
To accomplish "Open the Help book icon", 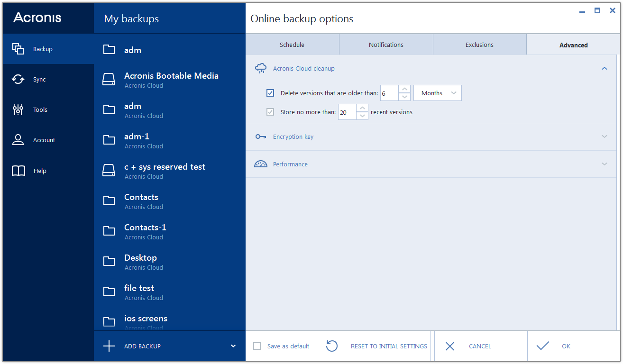I will [18, 171].
